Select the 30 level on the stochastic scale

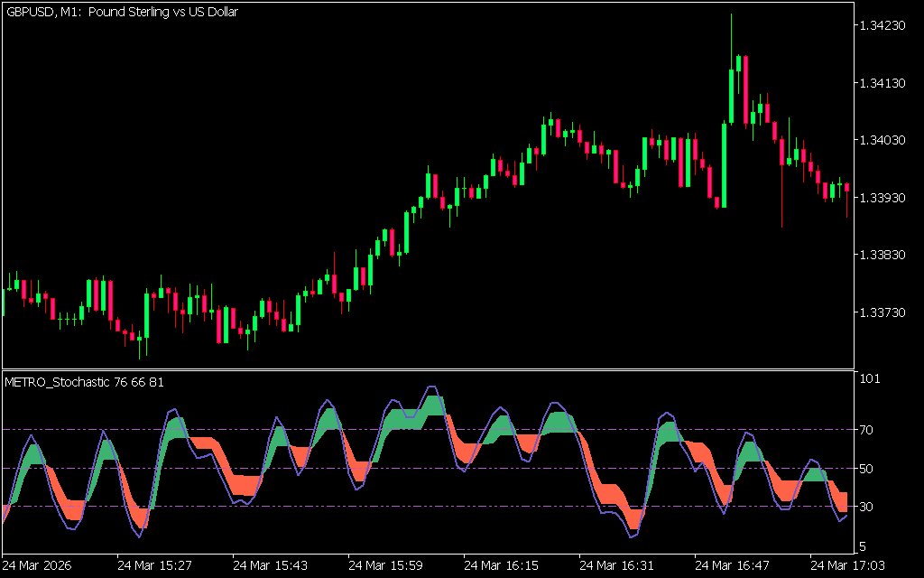[867, 507]
